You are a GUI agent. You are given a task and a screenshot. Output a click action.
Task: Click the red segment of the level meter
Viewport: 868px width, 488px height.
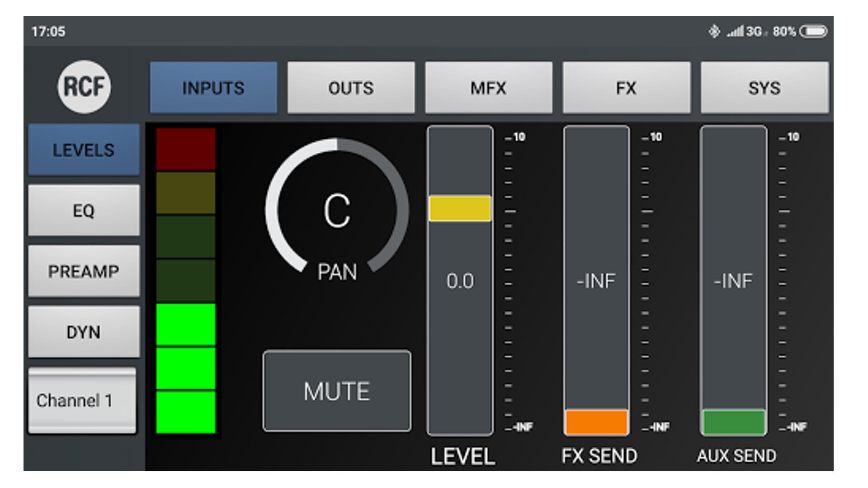point(186,149)
